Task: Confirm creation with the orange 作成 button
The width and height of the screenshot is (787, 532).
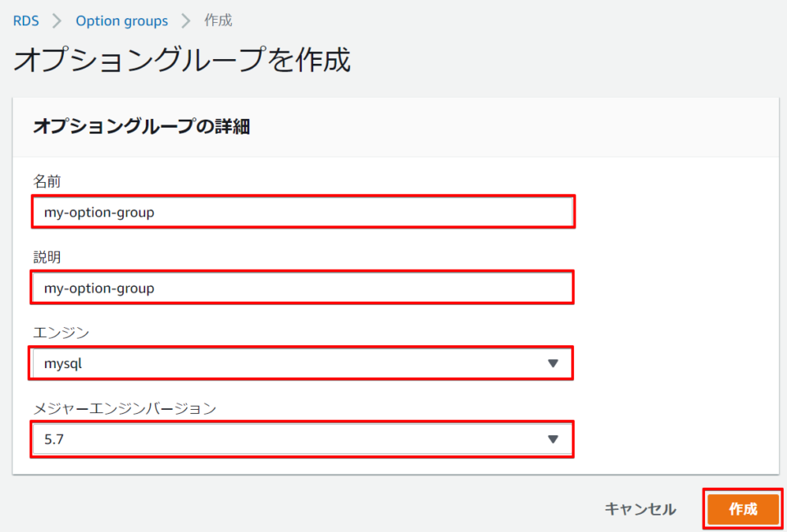Action: (x=742, y=508)
